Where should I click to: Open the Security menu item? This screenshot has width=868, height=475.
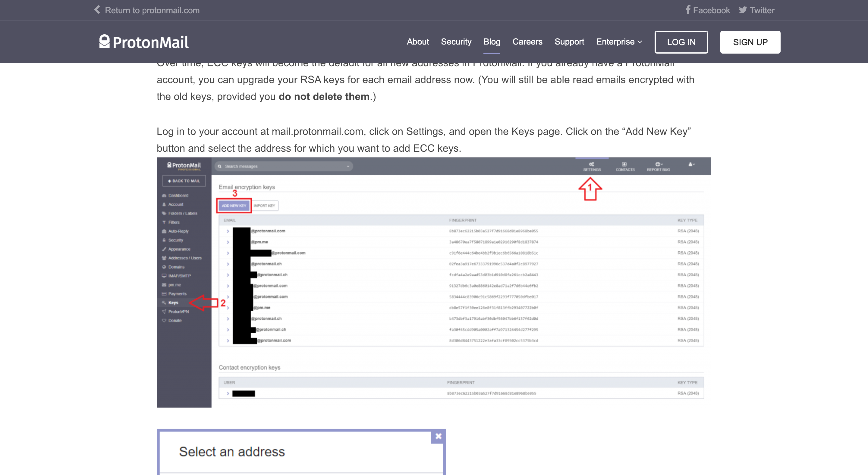456,42
